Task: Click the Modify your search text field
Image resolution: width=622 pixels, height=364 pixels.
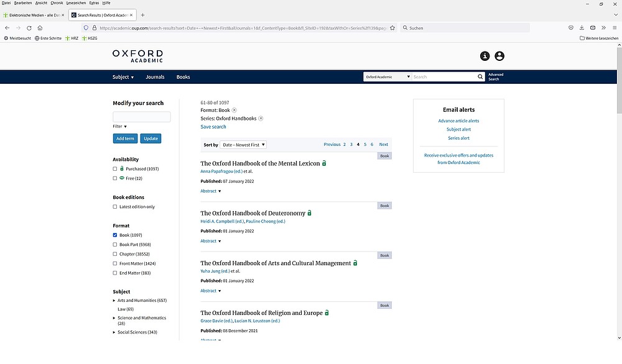Action: coord(141,117)
